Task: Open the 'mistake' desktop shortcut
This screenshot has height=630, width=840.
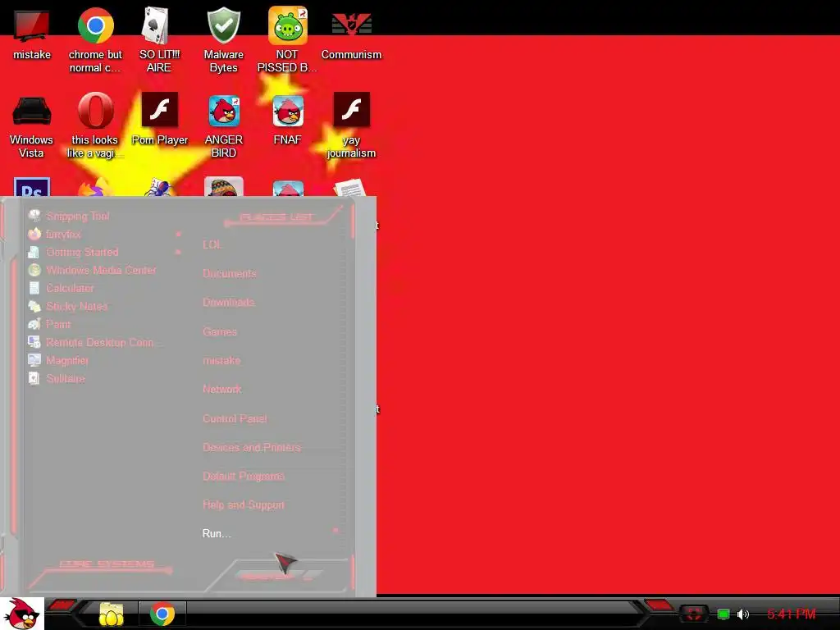Action: pyautogui.click(x=32, y=34)
